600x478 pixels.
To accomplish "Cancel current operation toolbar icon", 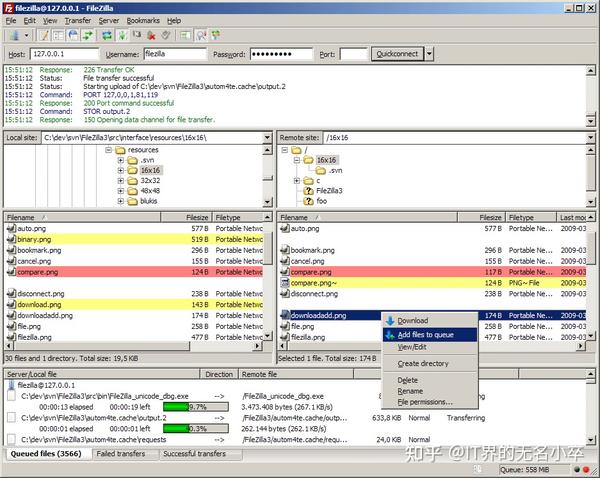I will tap(137, 36).
